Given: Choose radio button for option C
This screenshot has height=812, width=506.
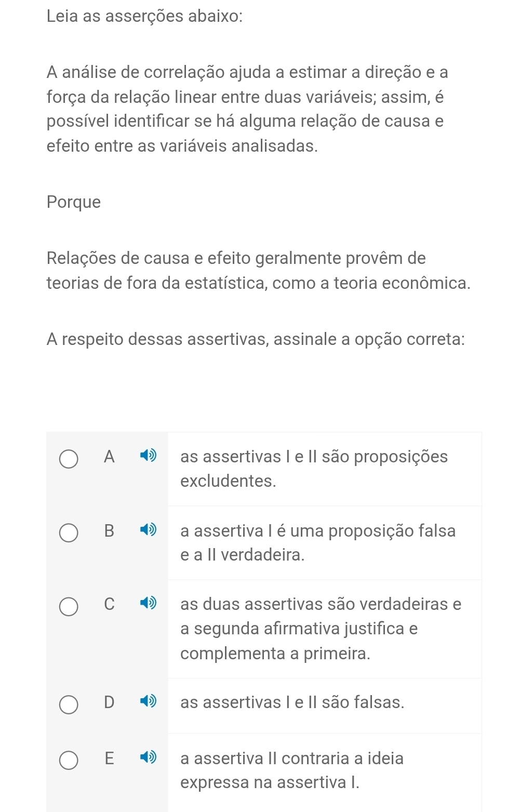Looking at the screenshot, I should click(x=69, y=606).
